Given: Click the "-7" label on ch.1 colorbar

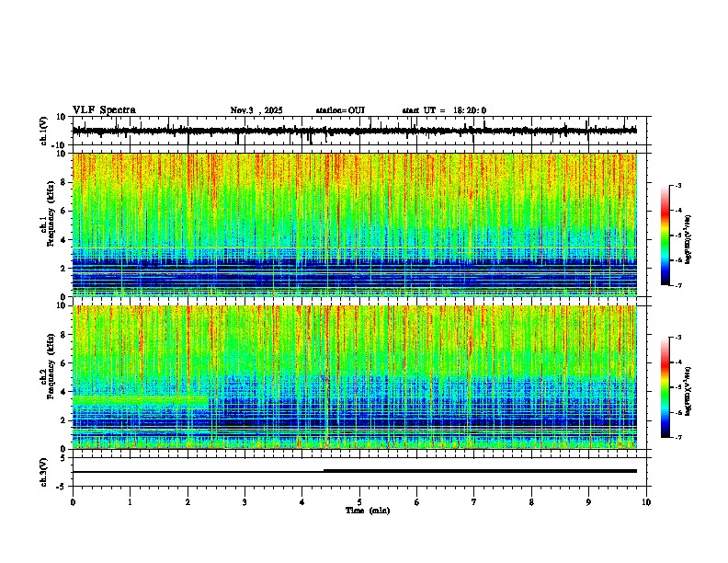Looking at the screenshot, I should click(678, 285).
